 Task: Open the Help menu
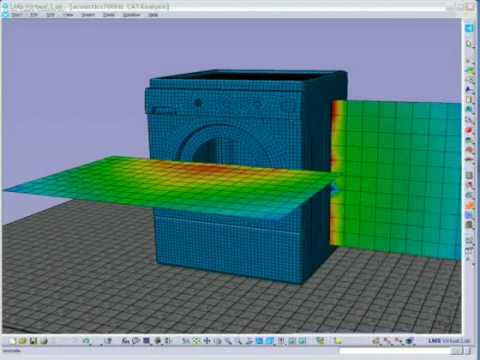pyautogui.click(x=153, y=15)
